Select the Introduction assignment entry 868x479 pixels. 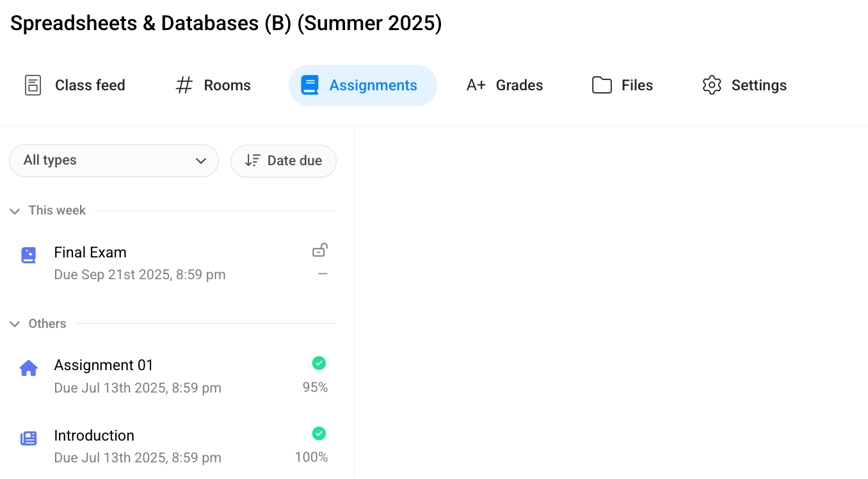pyautogui.click(x=94, y=435)
